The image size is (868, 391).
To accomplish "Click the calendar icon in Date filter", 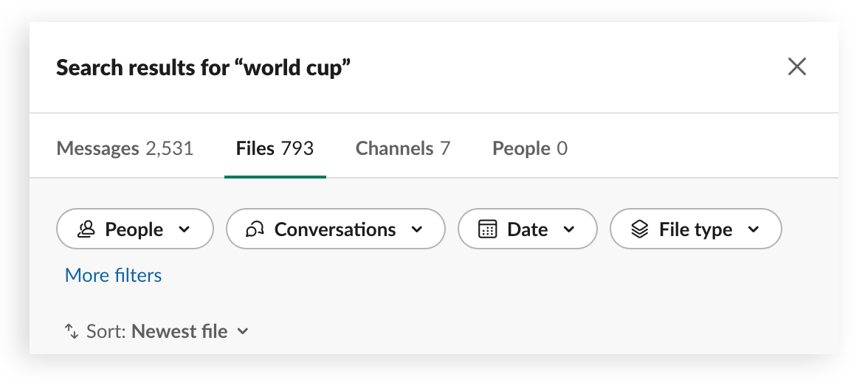I will [x=487, y=229].
